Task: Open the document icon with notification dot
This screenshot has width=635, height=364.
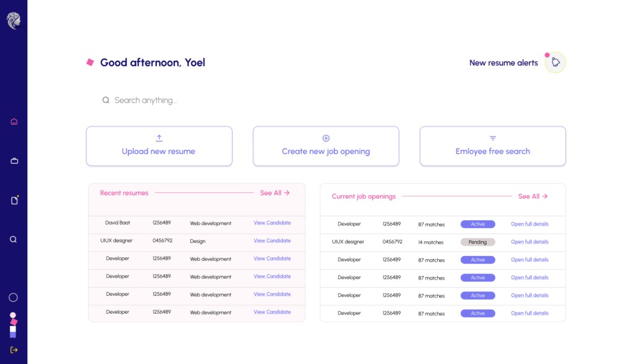Action: 14,200
